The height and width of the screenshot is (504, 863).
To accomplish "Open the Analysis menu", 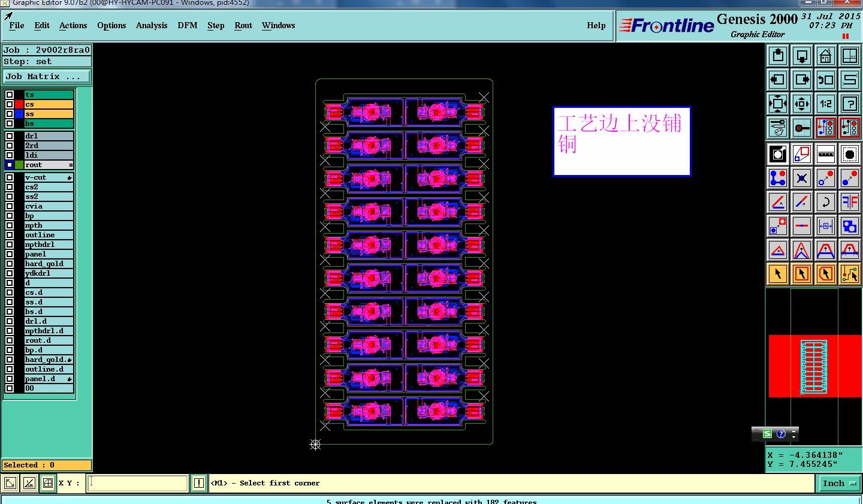I will pos(152,25).
